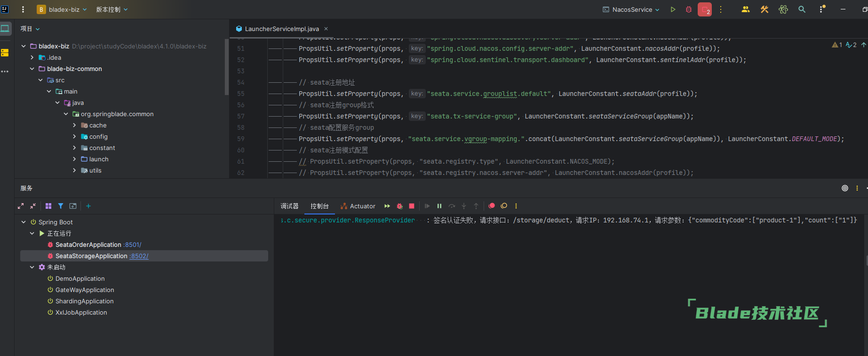Open the Services panel more options menu

857,188
